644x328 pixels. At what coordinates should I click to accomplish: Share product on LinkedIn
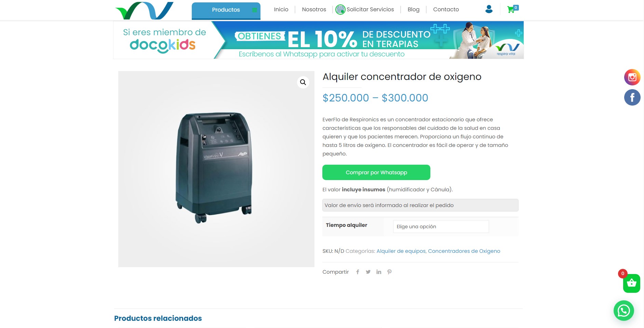[379, 272]
